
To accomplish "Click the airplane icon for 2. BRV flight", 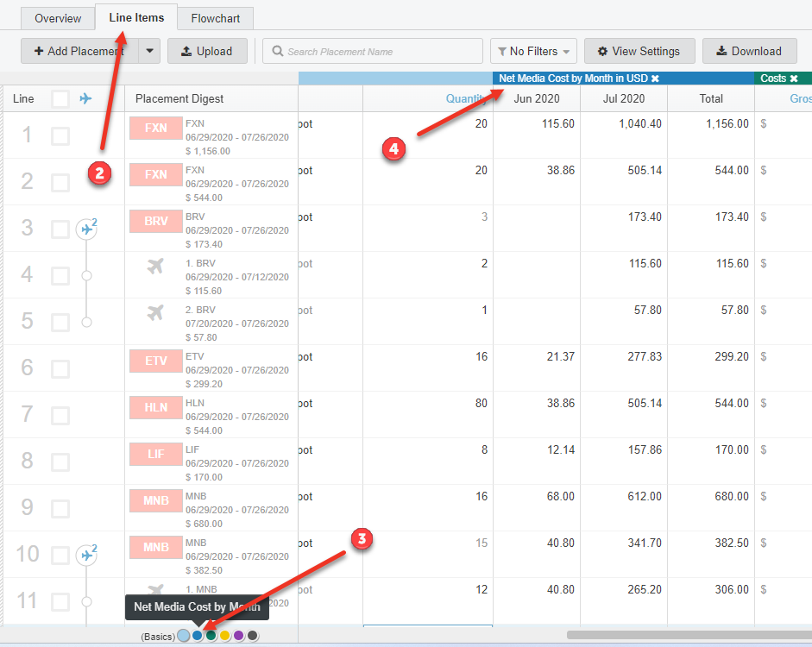I will coord(155,313).
